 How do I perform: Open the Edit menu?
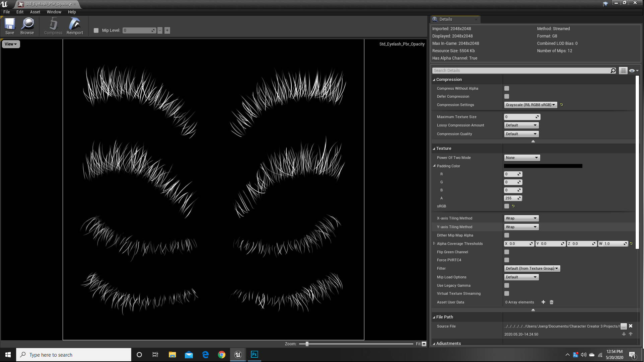tap(20, 12)
